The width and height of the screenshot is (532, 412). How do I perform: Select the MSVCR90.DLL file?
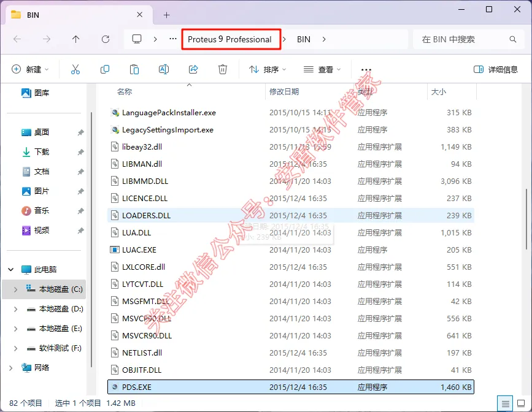click(291, 336)
